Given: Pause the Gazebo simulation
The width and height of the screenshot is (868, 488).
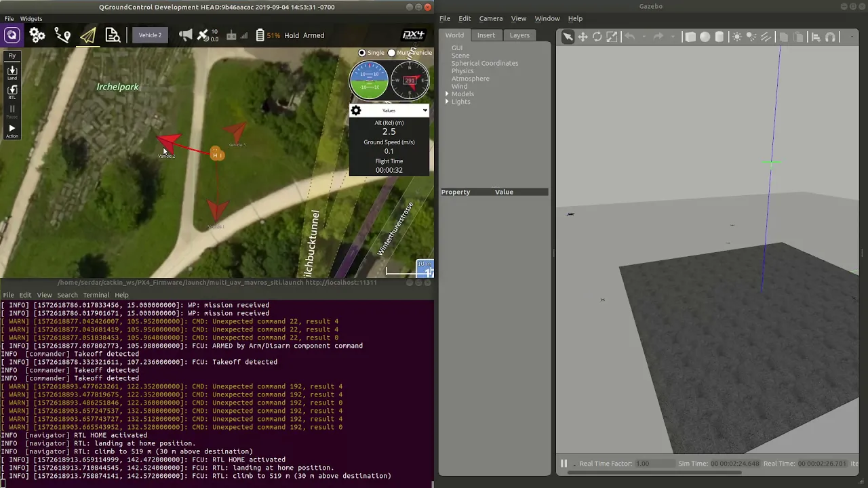Looking at the screenshot, I should point(563,464).
